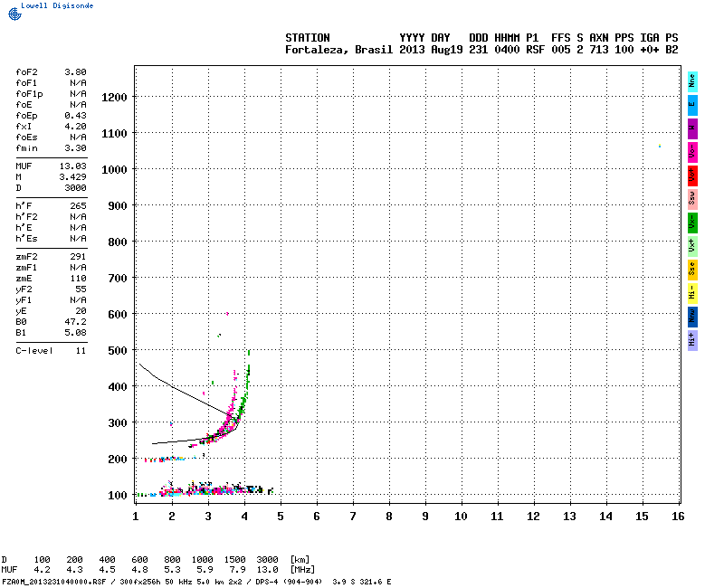Click the bottom table MUF value 13.0

coord(267,570)
